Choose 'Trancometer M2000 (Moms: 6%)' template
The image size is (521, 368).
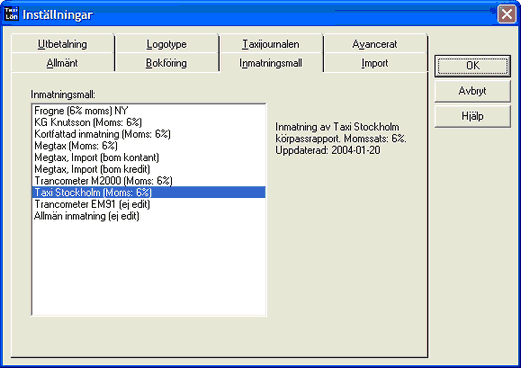tap(149, 181)
